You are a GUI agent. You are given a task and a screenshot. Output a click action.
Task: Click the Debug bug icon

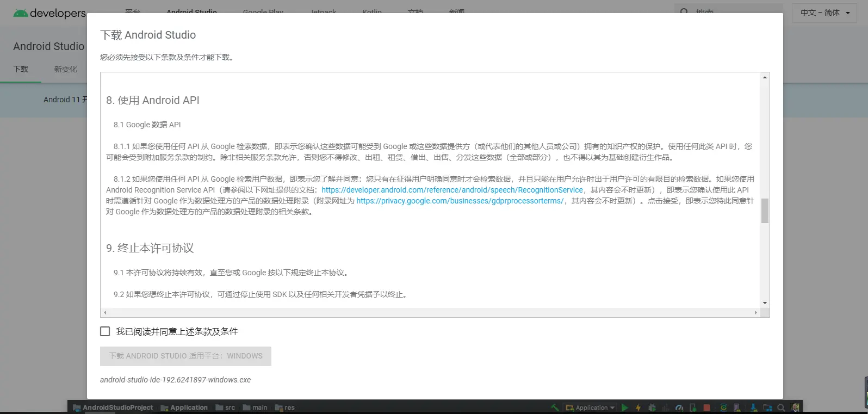coord(652,407)
